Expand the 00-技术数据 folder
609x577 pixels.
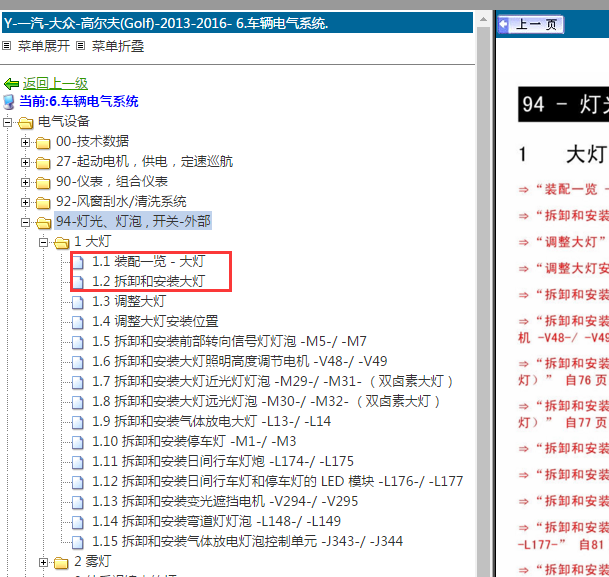[25, 143]
